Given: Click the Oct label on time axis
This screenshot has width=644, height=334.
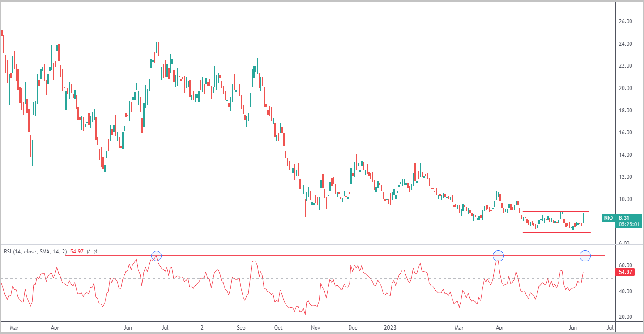Looking at the screenshot, I should click(278, 328).
